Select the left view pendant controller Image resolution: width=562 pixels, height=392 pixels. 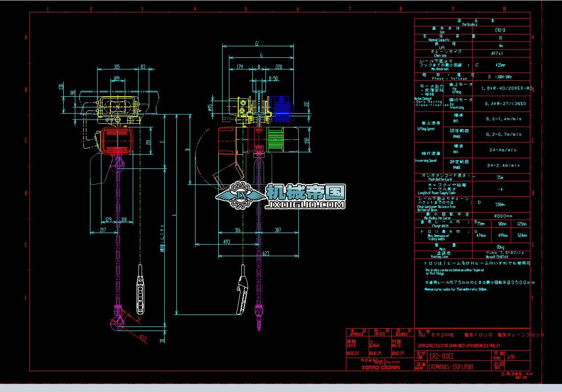(x=141, y=290)
